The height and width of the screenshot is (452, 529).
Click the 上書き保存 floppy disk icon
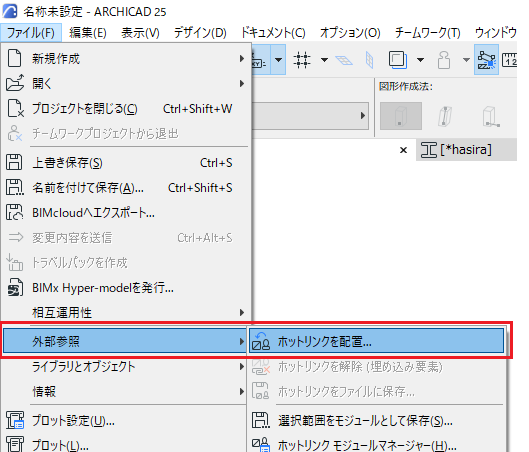[x=14, y=163]
